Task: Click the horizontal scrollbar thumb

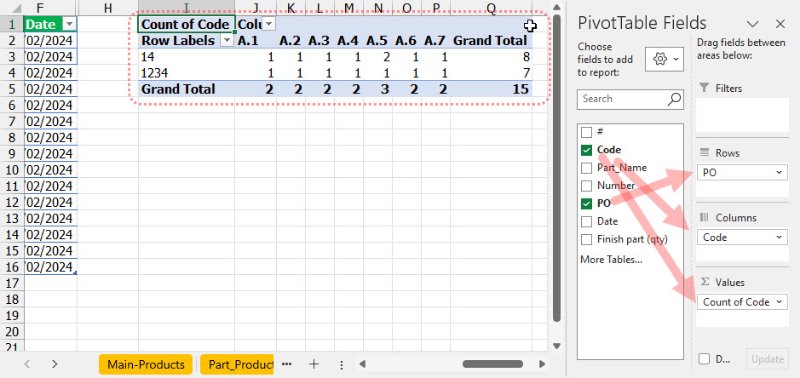Action: pyautogui.click(x=492, y=364)
